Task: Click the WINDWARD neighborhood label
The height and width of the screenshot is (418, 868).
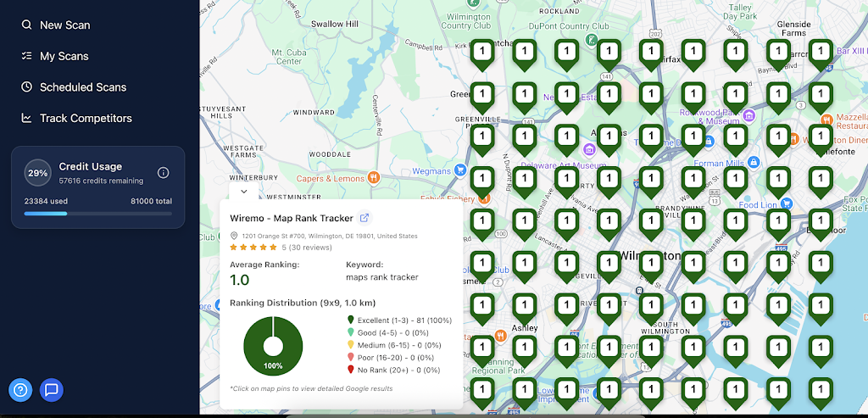Action: (x=314, y=112)
